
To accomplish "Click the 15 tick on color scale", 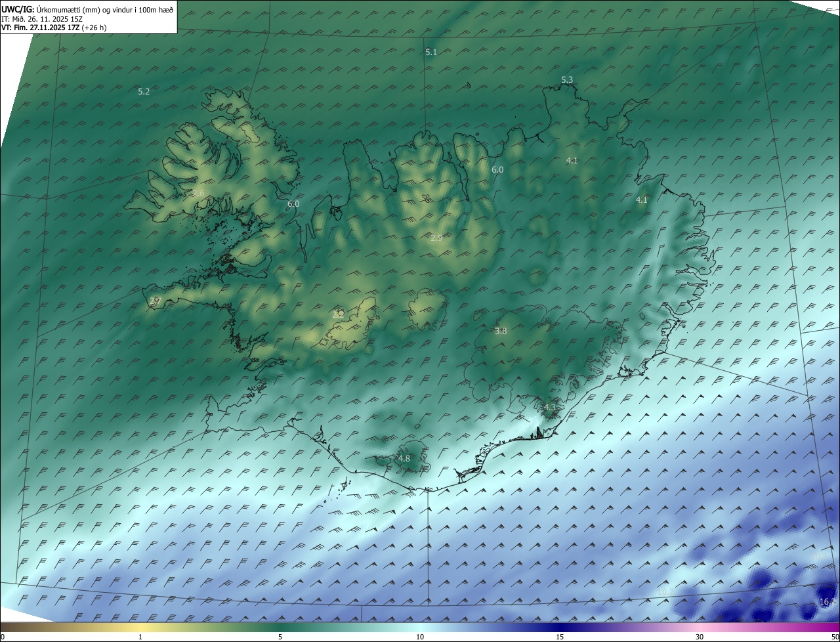I will click(560, 637).
